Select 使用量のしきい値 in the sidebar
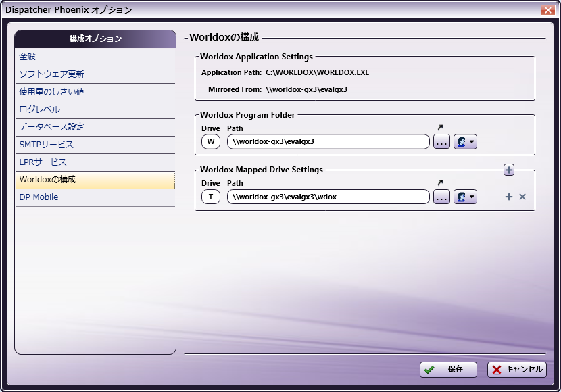The image size is (561, 392). click(x=95, y=92)
